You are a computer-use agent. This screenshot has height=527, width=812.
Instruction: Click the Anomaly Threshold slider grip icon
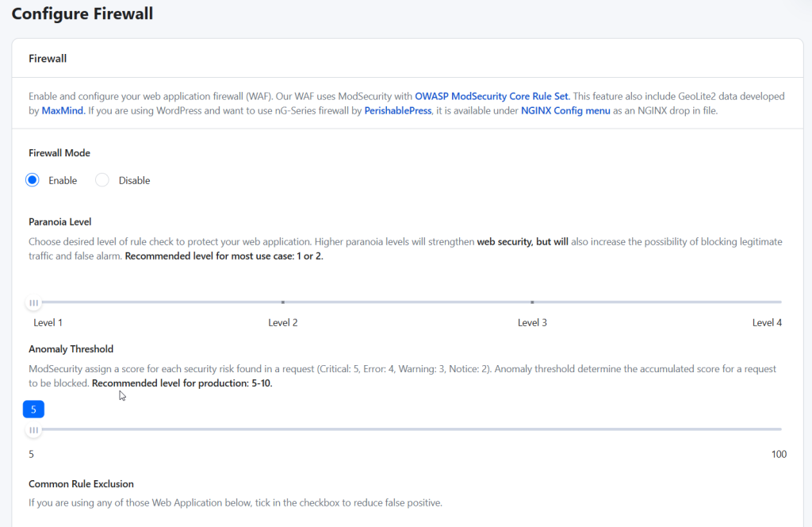(x=33, y=429)
